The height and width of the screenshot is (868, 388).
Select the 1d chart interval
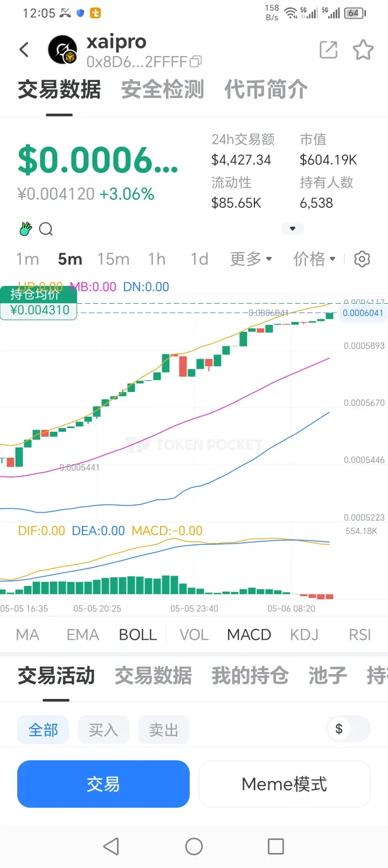point(199,259)
